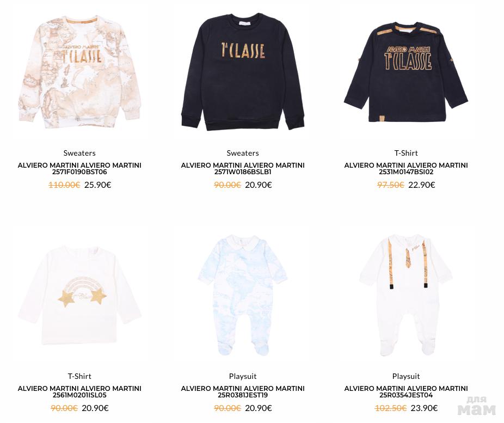Click the 25.90€ sale price
Image resolution: width=504 pixels, height=423 pixels.
(98, 185)
